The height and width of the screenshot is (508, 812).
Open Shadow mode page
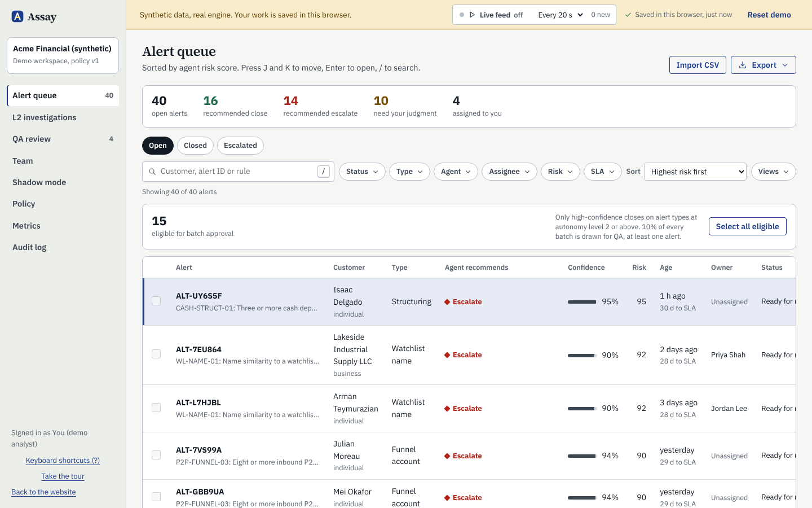click(x=63, y=182)
